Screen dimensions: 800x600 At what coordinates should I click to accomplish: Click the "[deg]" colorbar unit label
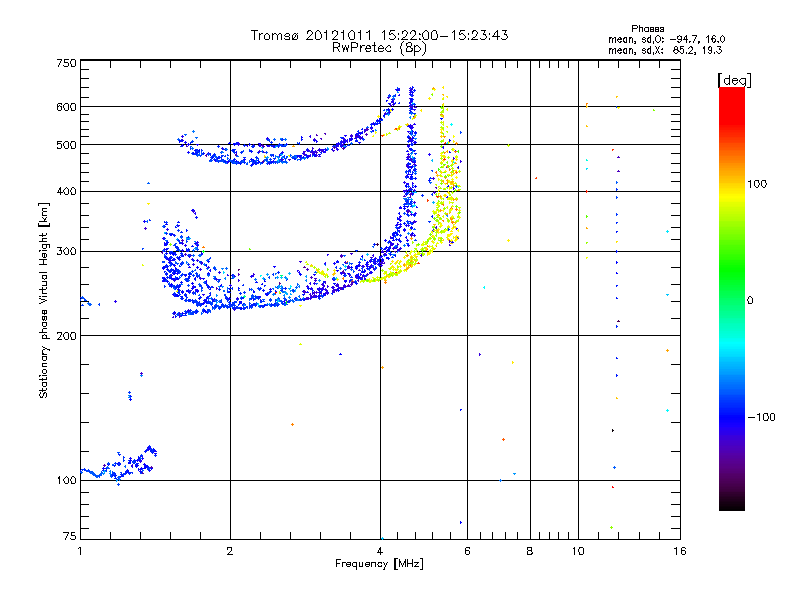tap(734, 80)
